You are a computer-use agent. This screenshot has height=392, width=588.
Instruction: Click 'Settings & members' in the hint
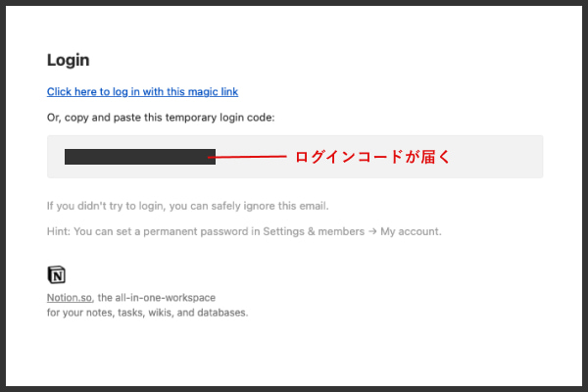click(x=314, y=231)
